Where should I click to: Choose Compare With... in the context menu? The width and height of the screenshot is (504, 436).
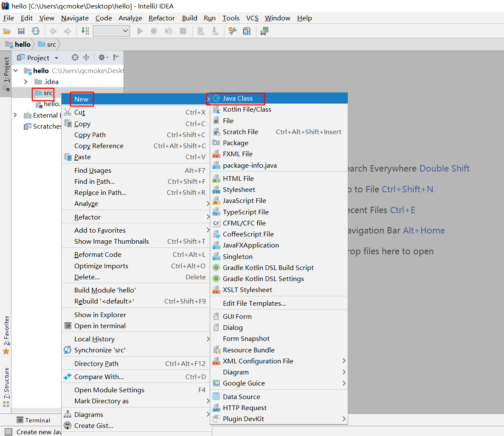136,377
